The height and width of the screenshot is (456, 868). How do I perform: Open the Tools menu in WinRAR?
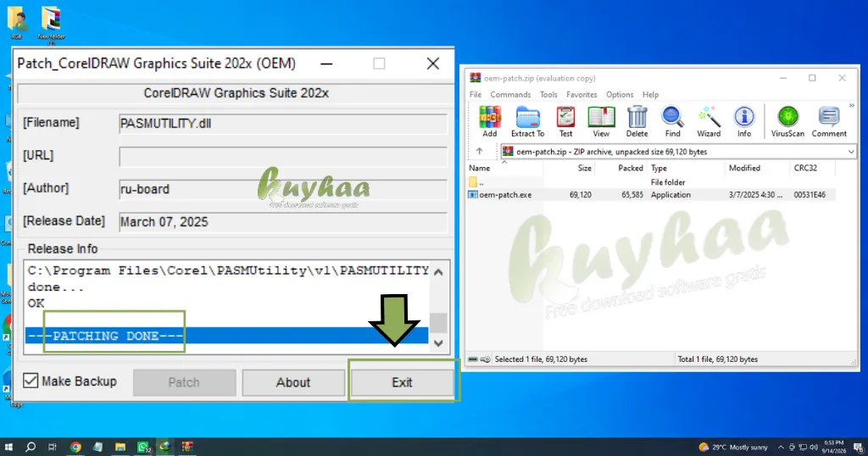point(548,95)
